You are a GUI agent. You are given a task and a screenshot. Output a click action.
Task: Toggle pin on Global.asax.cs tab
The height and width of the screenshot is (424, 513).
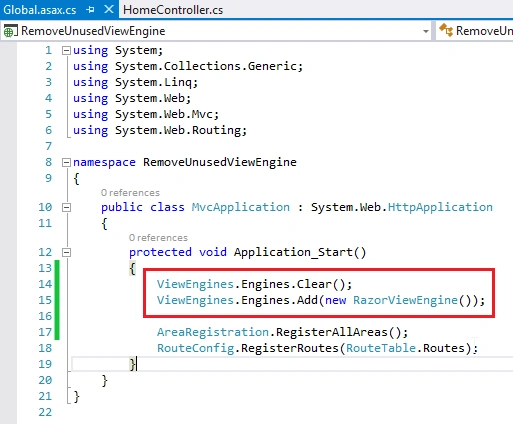click(x=90, y=10)
